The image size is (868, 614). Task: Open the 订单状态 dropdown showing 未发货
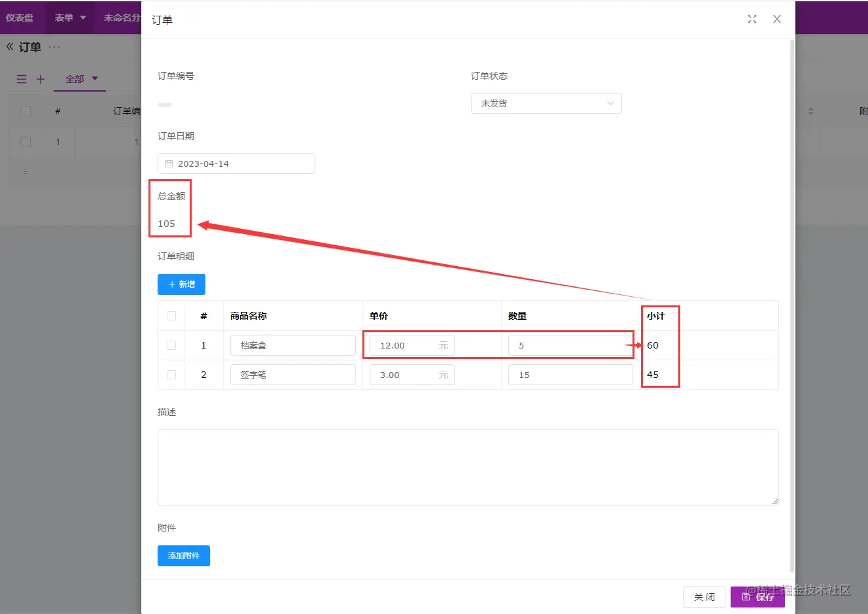(546, 103)
